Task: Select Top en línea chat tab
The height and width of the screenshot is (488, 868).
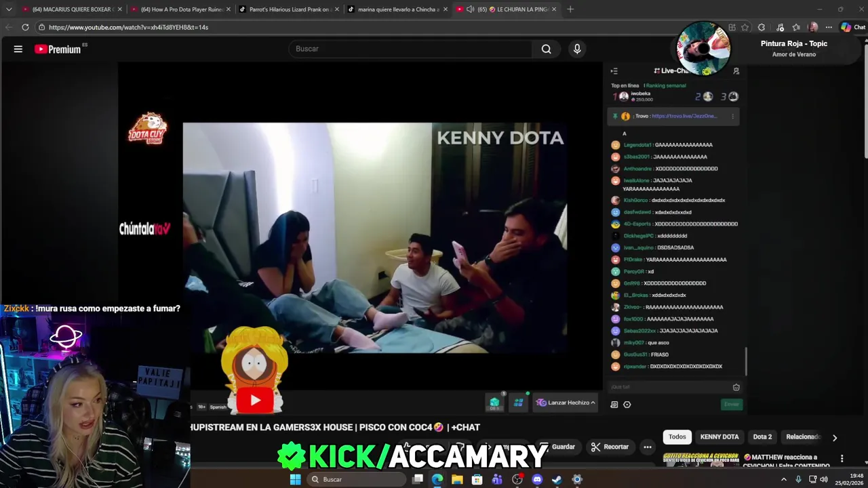Action: click(x=625, y=85)
